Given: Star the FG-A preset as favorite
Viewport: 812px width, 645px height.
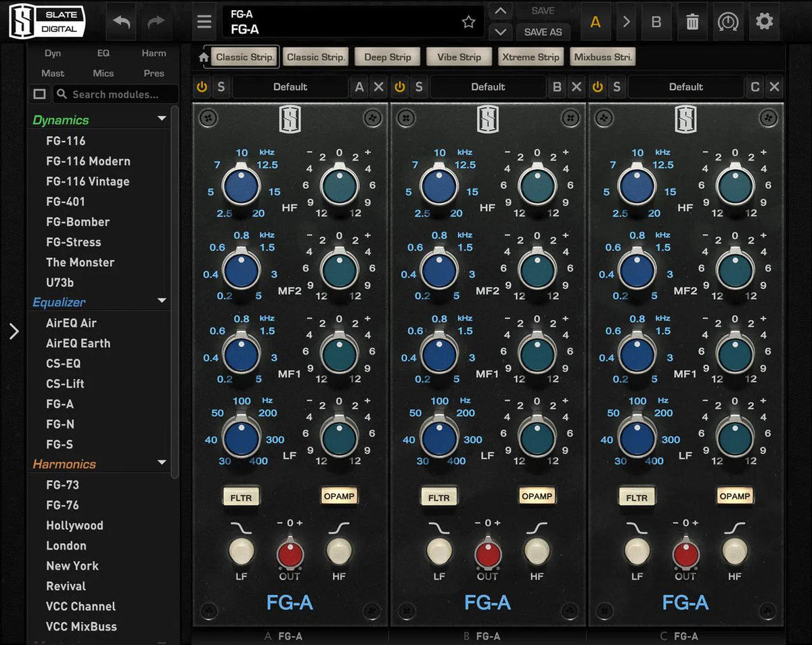Looking at the screenshot, I should coord(468,22).
